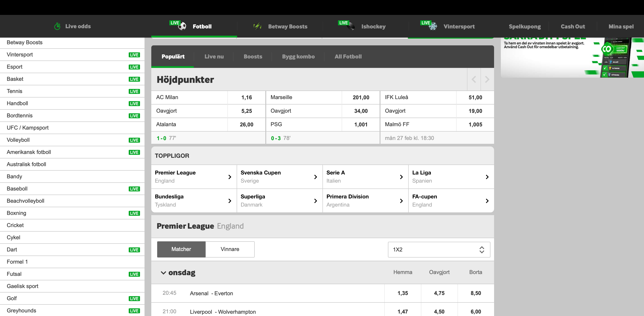Open Beachvolleyboll in the sports list
The height and width of the screenshot is (316, 644).
(72, 201)
